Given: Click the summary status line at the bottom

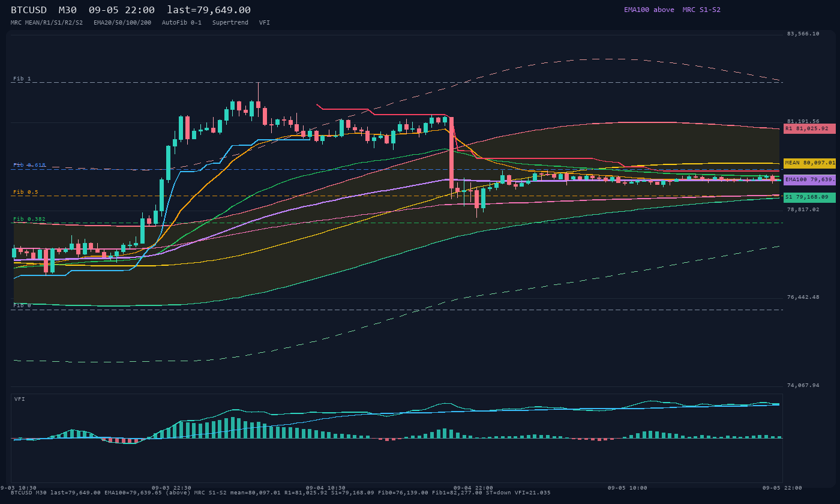Looking at the screenshot, I should click(281, 493).
